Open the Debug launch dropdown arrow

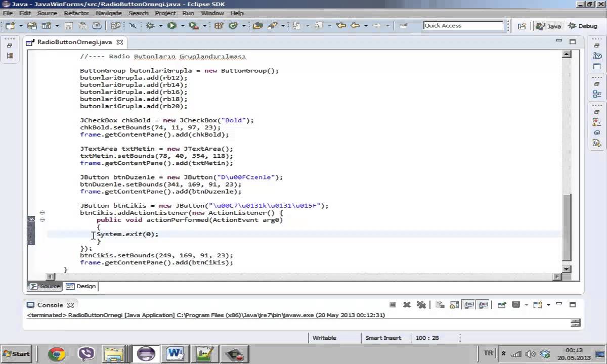click(161, 25)
